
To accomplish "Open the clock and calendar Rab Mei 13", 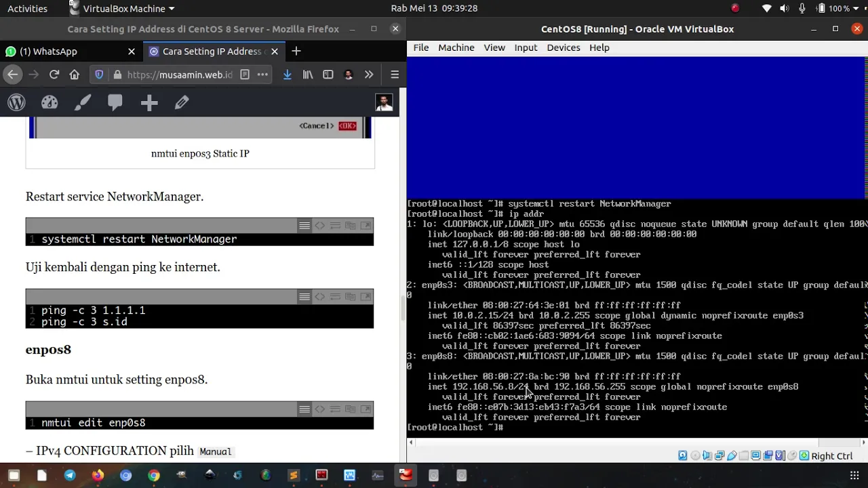I will point(434,8).
